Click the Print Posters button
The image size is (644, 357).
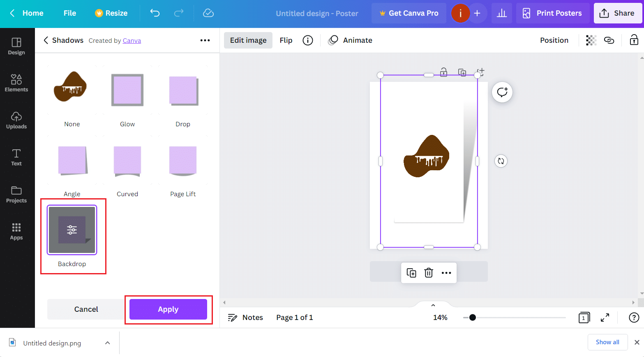pos(552,13)
